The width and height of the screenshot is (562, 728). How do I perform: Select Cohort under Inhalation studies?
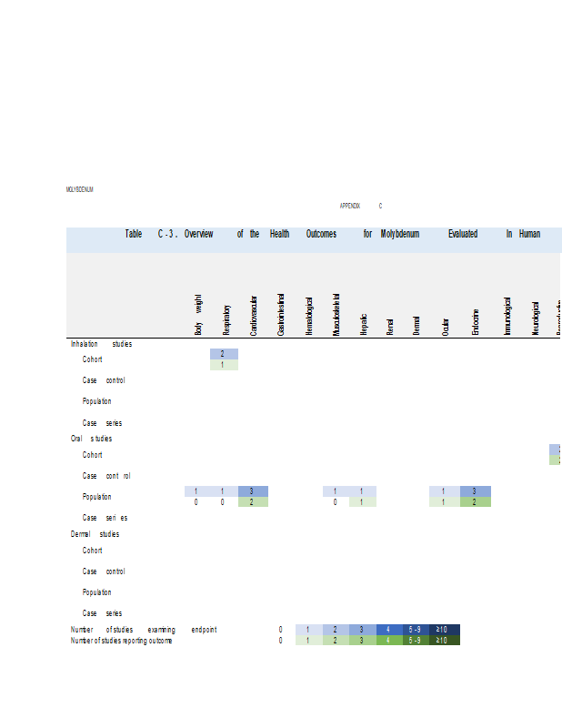[x=93, y=359]
